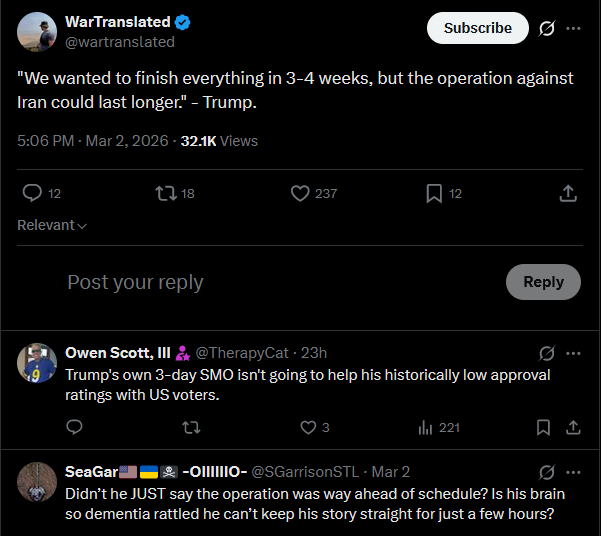
Task: Click the Grok icon next to Subscribe
Action: pos(546,28)
